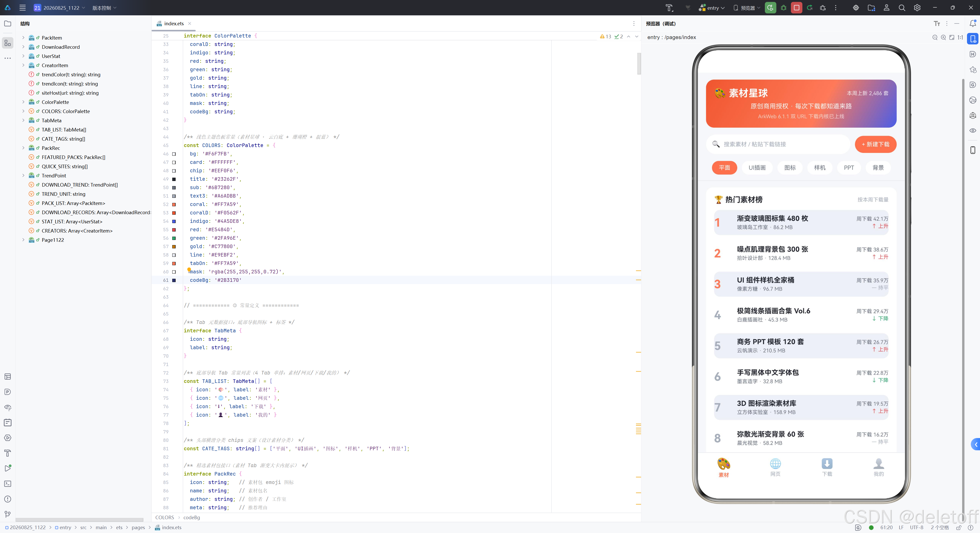Image resolution: width=980 pixels, height=533 pixels.
Task: Click the eye inspector icon on right bar
Action: 973,130
